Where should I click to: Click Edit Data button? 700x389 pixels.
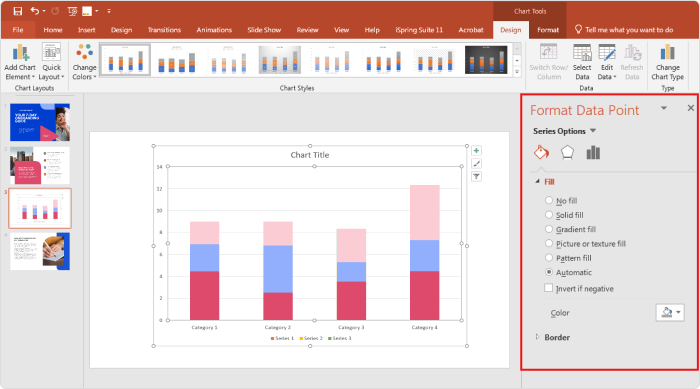pyautogui.click(x=607, y=62)
